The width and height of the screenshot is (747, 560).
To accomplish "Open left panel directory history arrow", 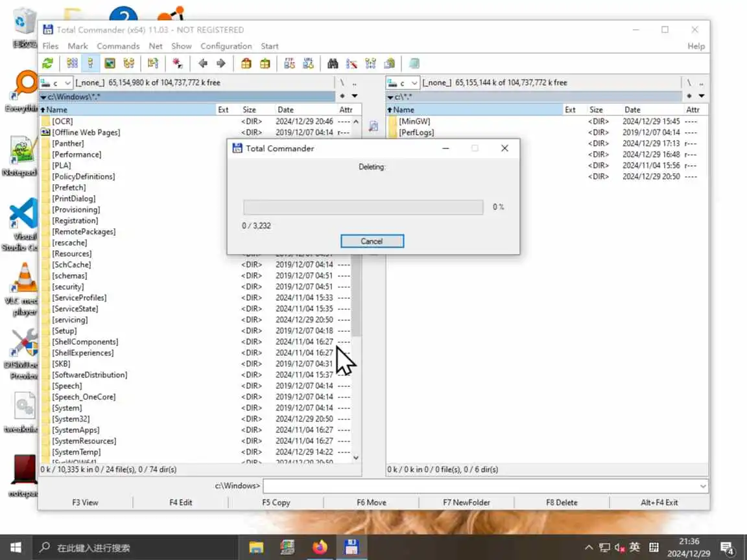I will [x=355, y=96].
